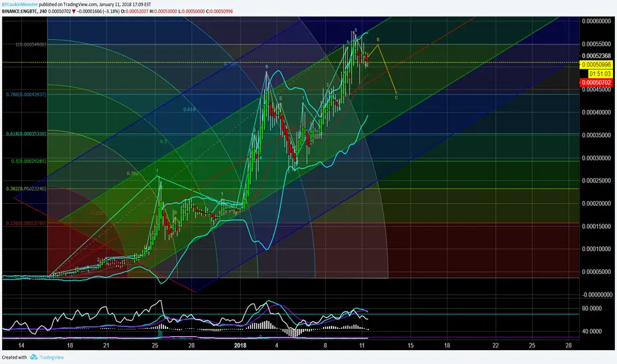Click the 0.00010000 price axis label
Viewport: 617px width, 364px height.
coord(597,249)
